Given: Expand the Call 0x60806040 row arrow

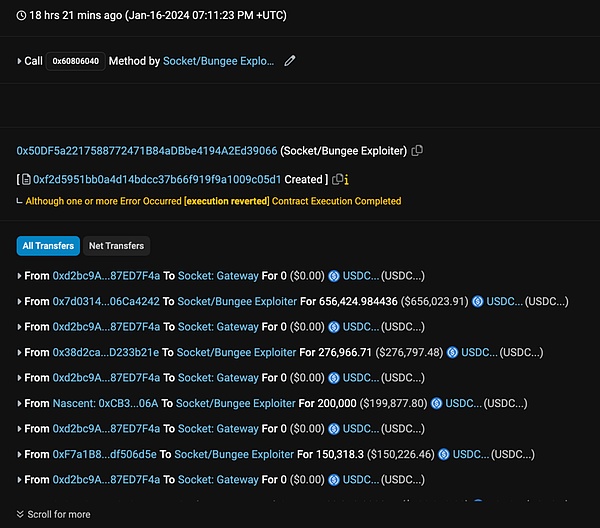Looking at the screenshot, I should tap(20, 62).
